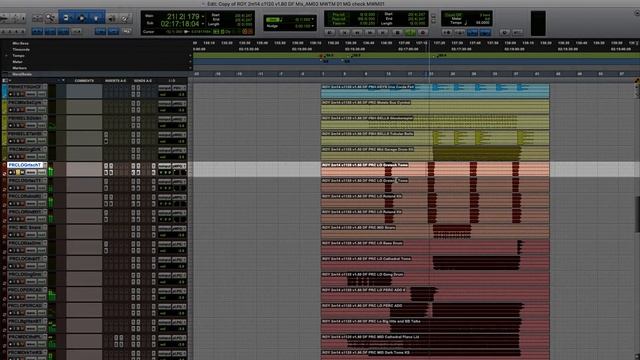Screen dimensions: 640x360
Task: Open input path selector on Tubular Bells track
Action: (164, 135)
